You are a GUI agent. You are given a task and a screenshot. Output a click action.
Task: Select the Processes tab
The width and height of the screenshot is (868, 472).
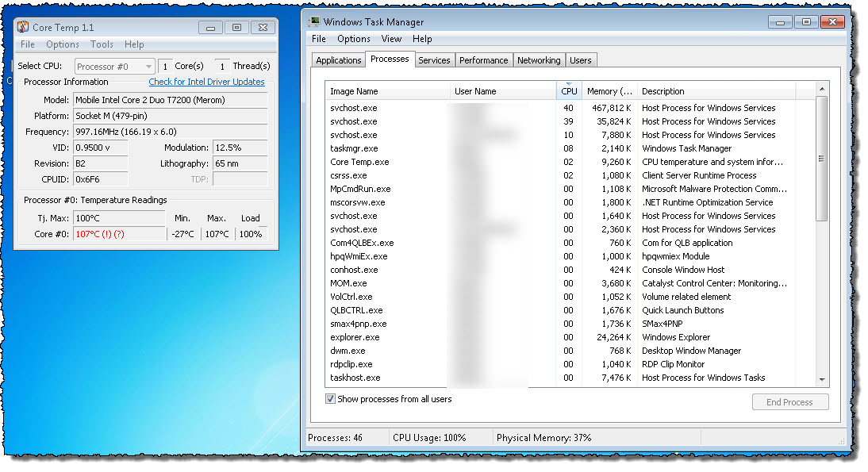390,59
